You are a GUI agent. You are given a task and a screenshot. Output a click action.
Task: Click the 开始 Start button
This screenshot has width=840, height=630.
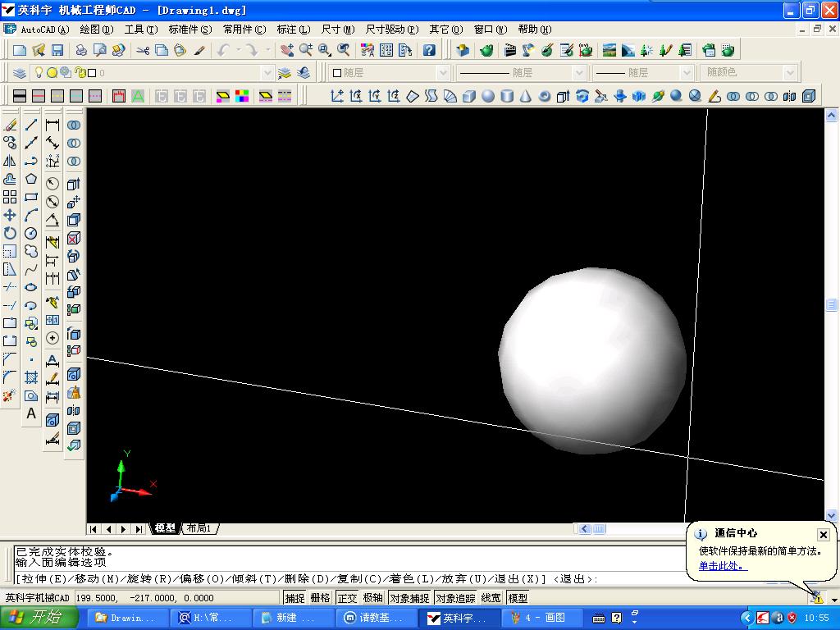click(39, 618)
